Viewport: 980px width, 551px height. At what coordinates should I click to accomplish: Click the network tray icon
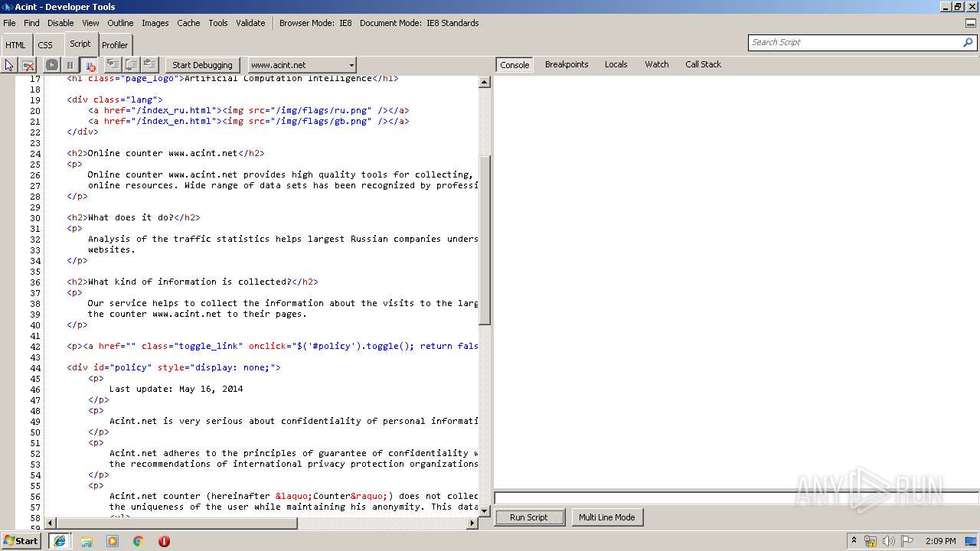871,541
